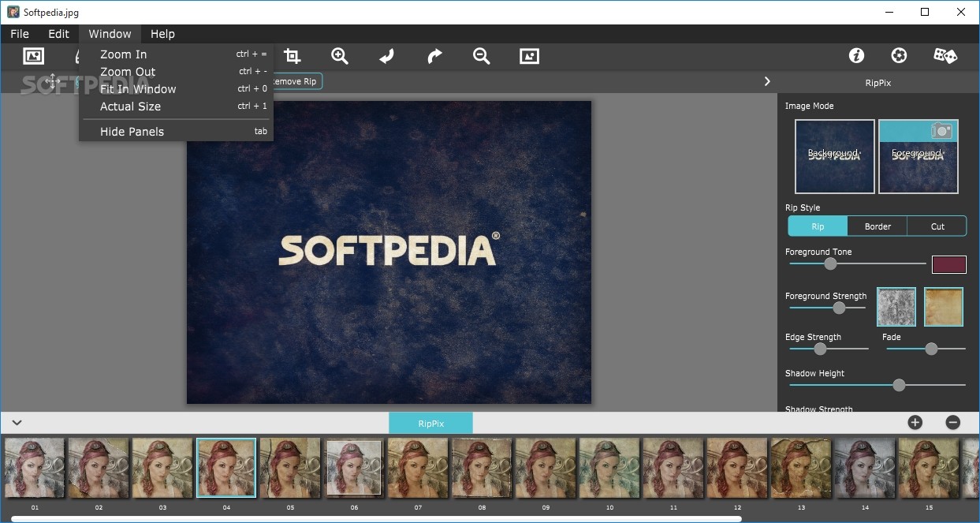Viewport: 980px width, 523px height.
Task: Click the random dice icon
Action: (945, 55)
